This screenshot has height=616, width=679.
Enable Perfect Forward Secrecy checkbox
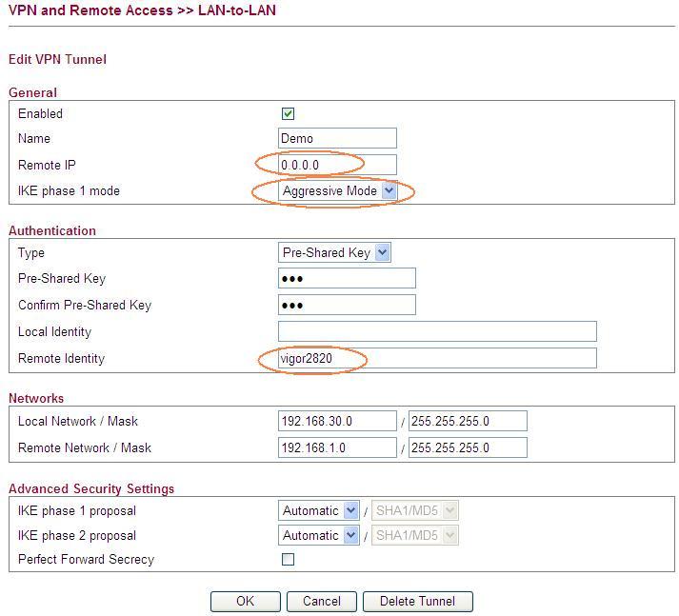point(288,559)
